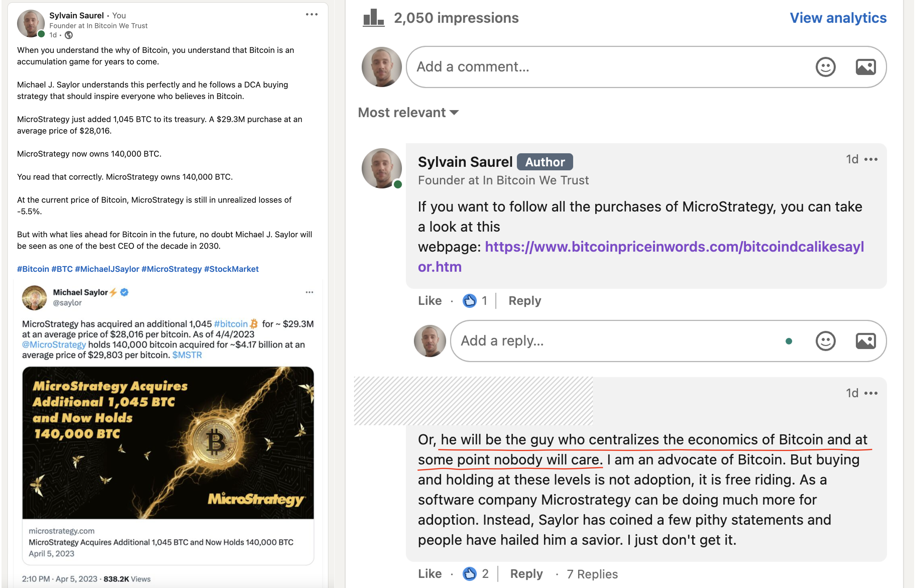919x588 pixels.
Task: Expand the 7 Replies thread
Action: [x=592, y=574]
